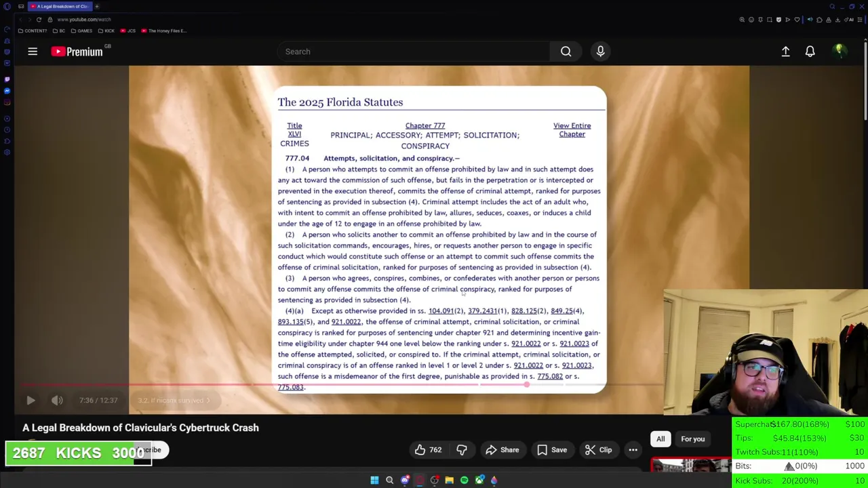Screen dimensions: 868x488
Task: Mute the video volume speaker
Action: (57, 401)
